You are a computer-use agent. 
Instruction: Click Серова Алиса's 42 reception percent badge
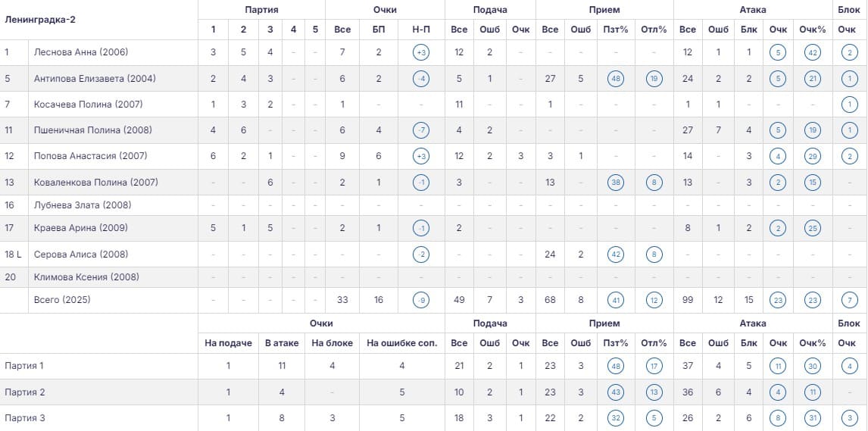(615, 255)
